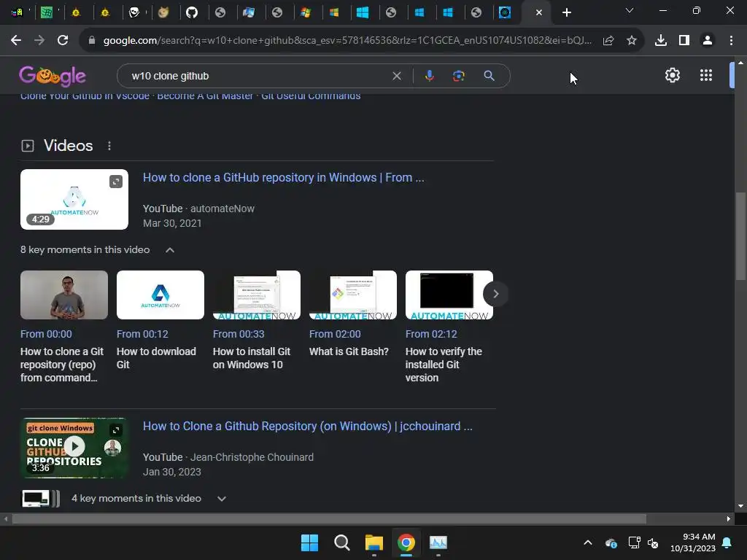This screenshot has width=747, height=560.
Task: Play Clone GitHub Repositories video thumbnail
Action: click(x=74, y=448)
